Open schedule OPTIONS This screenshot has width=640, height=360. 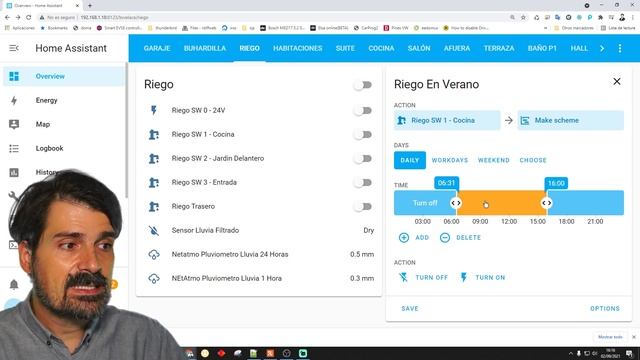pos(605,309)
